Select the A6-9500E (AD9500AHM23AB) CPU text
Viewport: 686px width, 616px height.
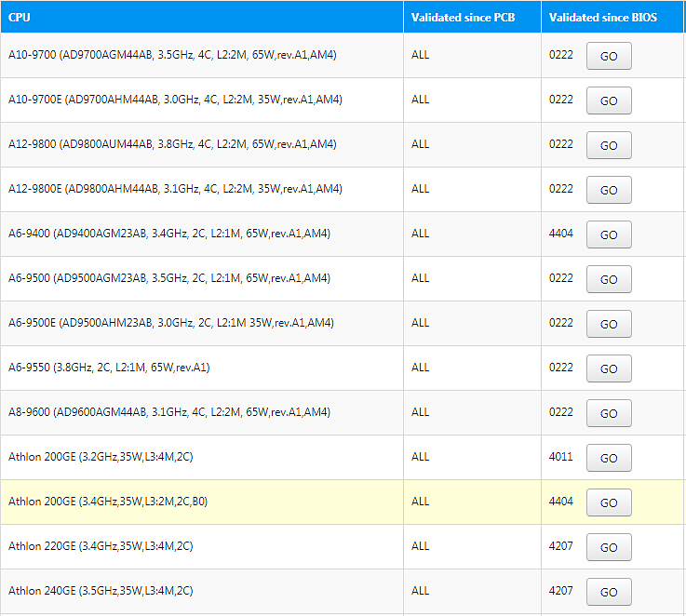pos(171,323)
